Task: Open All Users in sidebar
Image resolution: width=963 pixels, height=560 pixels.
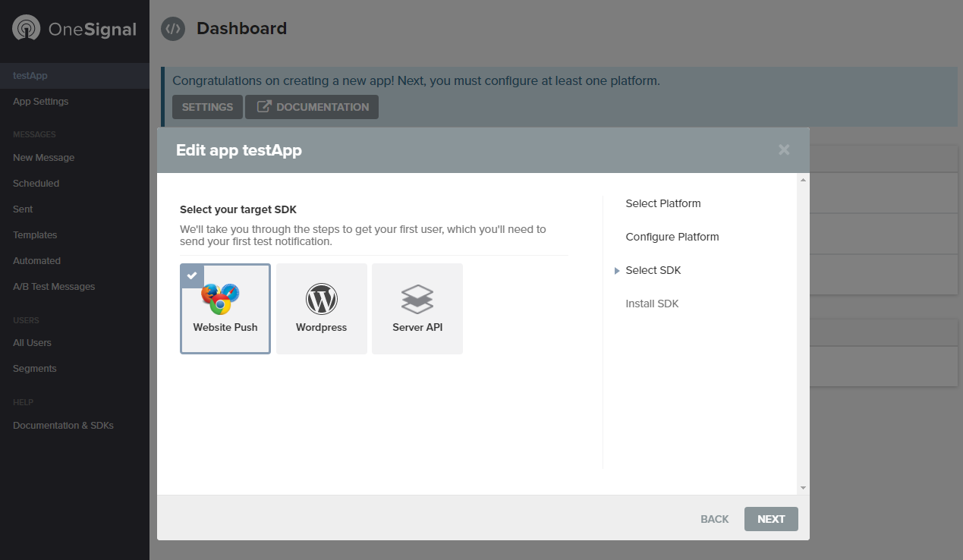Action: click(33, 343)
